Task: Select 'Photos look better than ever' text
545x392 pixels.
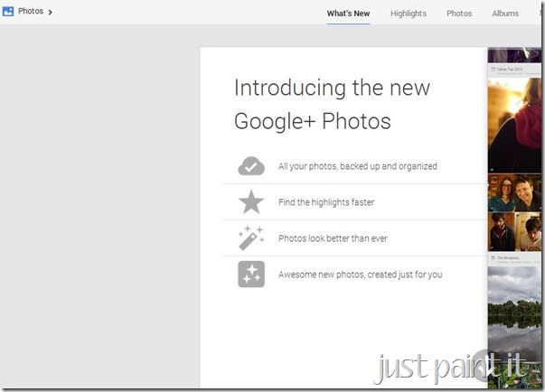Action: click(333, 238)
